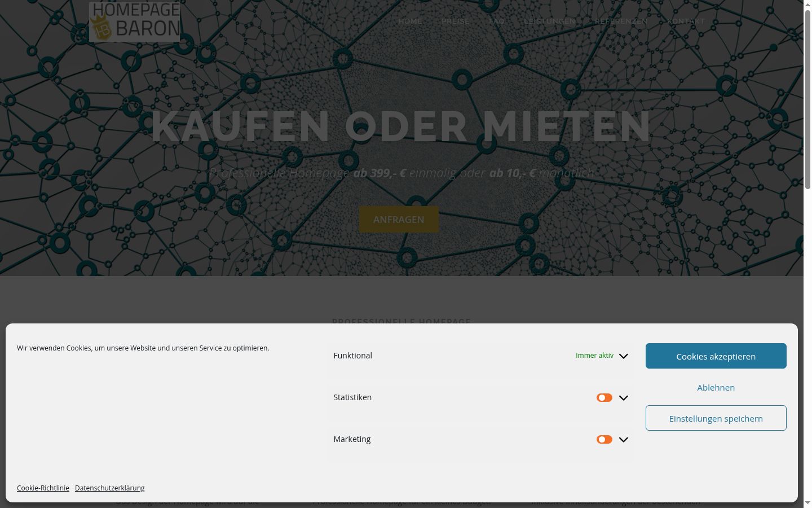
Task: Click the KAUFEN ODER MIETEN headline
Action: (401, 126)
